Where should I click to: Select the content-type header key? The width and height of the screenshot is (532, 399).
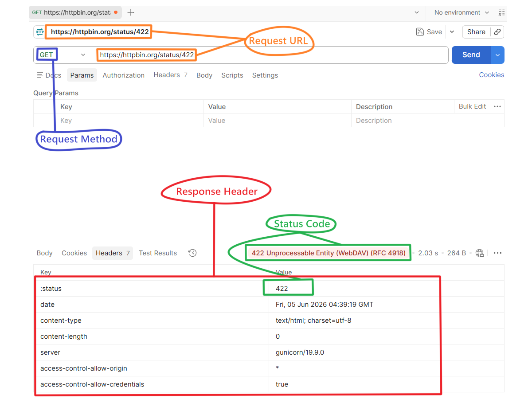[x=151, y=321]
